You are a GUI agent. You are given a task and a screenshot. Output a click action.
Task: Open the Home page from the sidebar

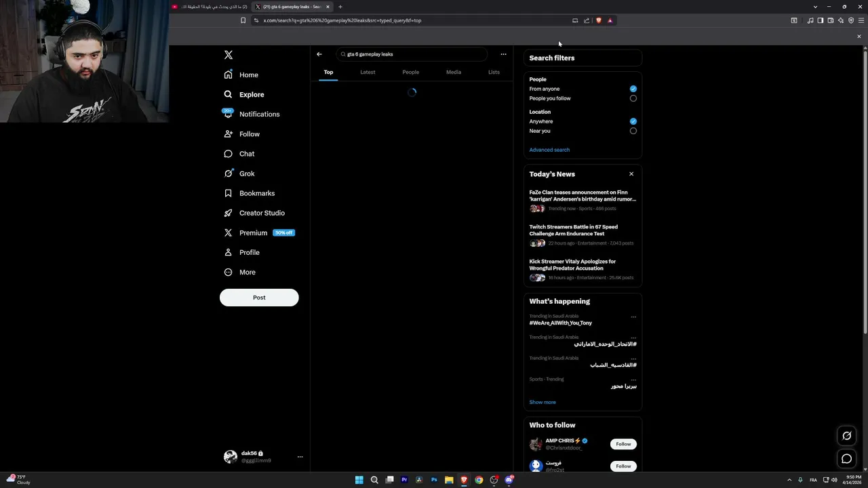[241, 75]
